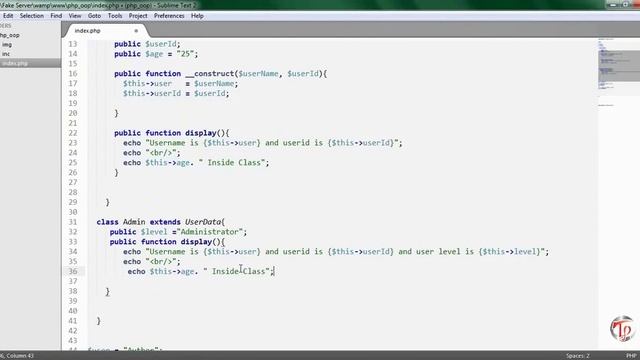Click line number 31 in gutter
Viewport: 640px width, 360px height.
pyautogui.click(x=73, y=222)
